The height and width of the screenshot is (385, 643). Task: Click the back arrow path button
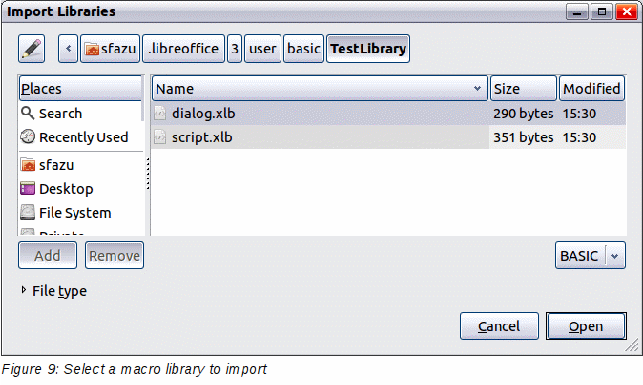point(68,49)
